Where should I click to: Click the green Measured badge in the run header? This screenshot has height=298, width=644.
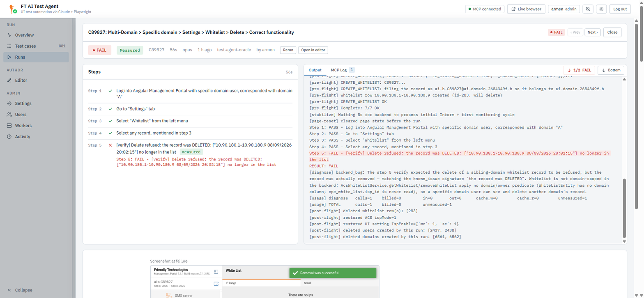130,50
